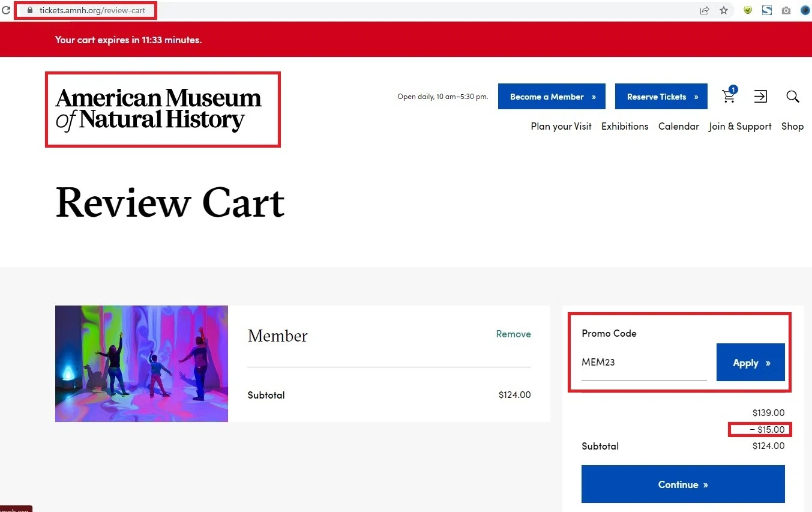The width and height of the screenshot is (812, 512).
Task: Click the Member item thumbnail image
Action: click(x=142, y=364)
